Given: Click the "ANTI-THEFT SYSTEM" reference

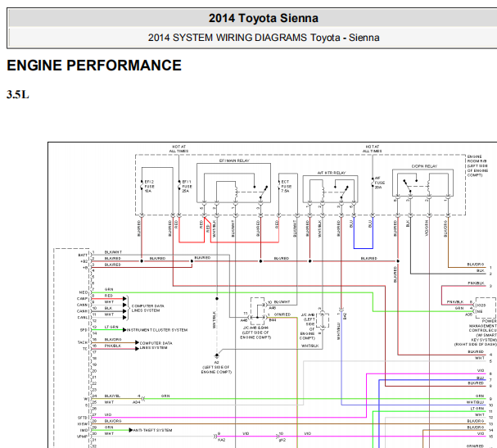Looking at the screenshot, I should (153, 430).
